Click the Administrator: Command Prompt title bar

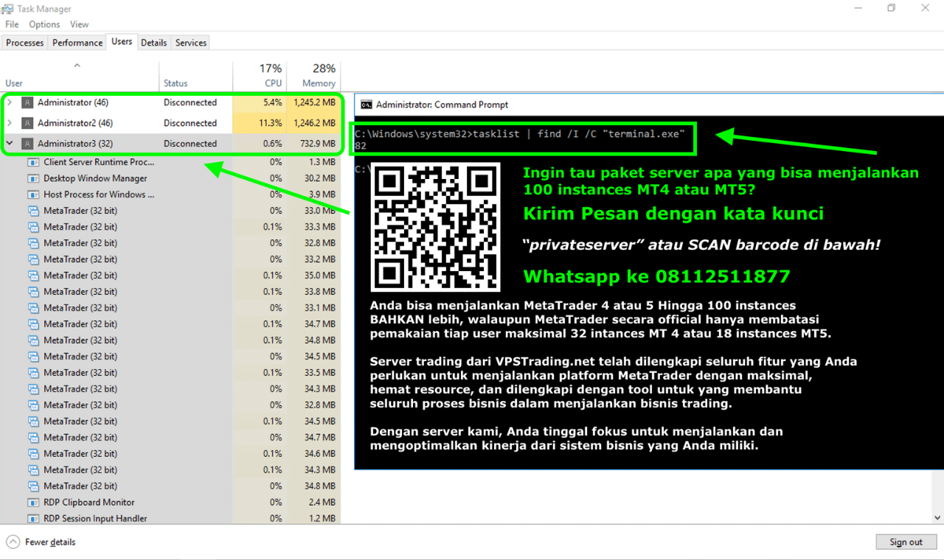(x=649, y=105)
